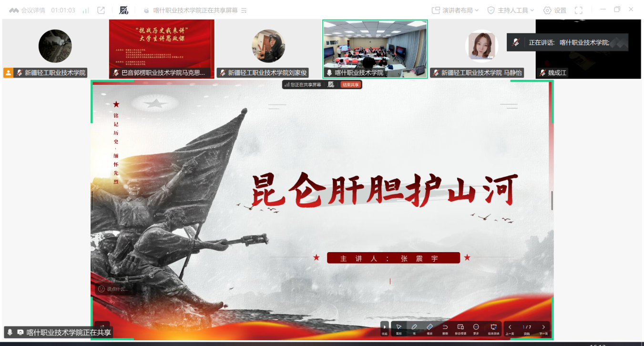Enter fullscreen mode via top-right icon

click(579, 10)
